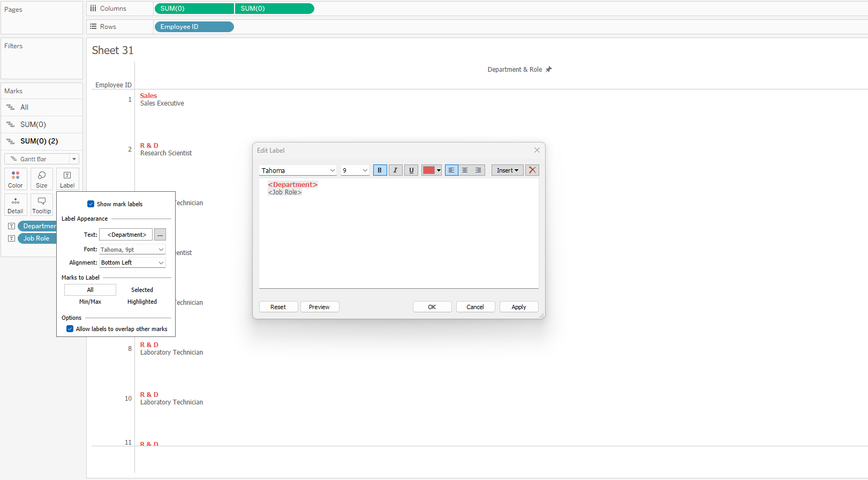Toggle Show mark labels checkbox

(91, 204)
